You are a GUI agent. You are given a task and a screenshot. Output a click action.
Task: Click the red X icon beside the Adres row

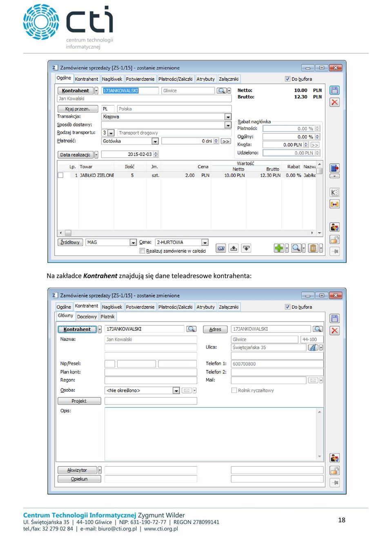334,330
